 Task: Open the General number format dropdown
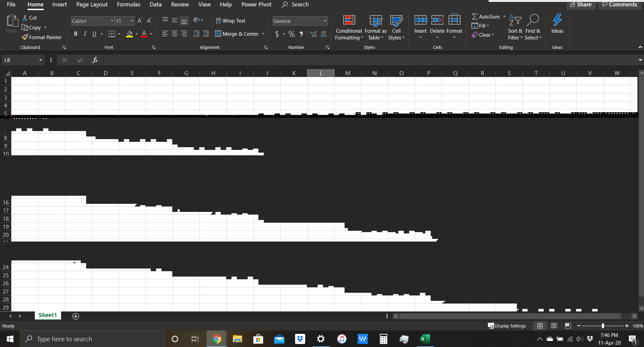[x=325, y=21]
